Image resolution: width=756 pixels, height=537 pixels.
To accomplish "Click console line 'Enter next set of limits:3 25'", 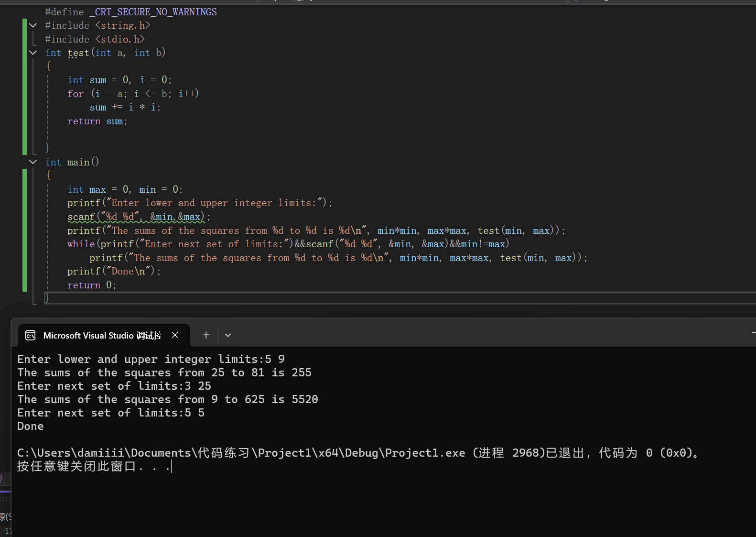I will coord(114,386).
